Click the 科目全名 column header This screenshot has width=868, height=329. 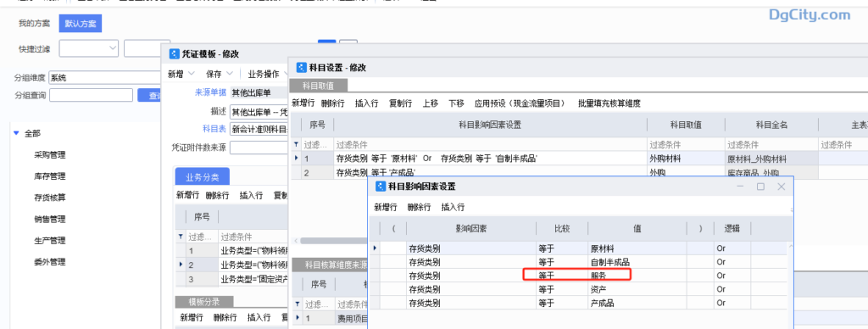pyautogui.click(x=771, y=125)
